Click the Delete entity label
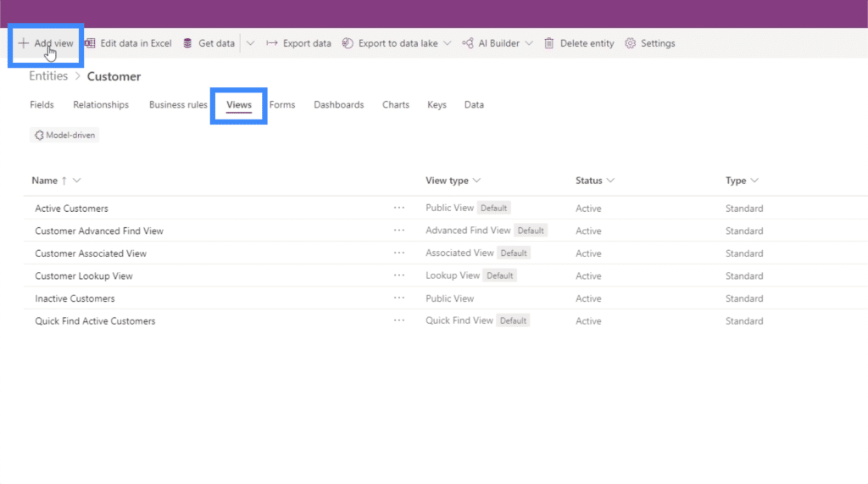868x484 pixels. click(587, 43)
